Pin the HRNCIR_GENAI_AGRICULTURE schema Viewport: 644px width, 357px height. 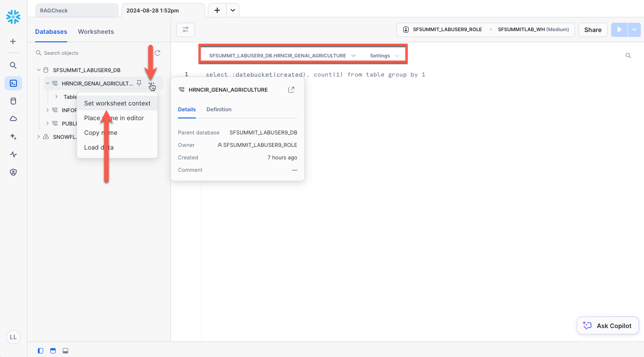pyautogui.click(x=139, y=83)
